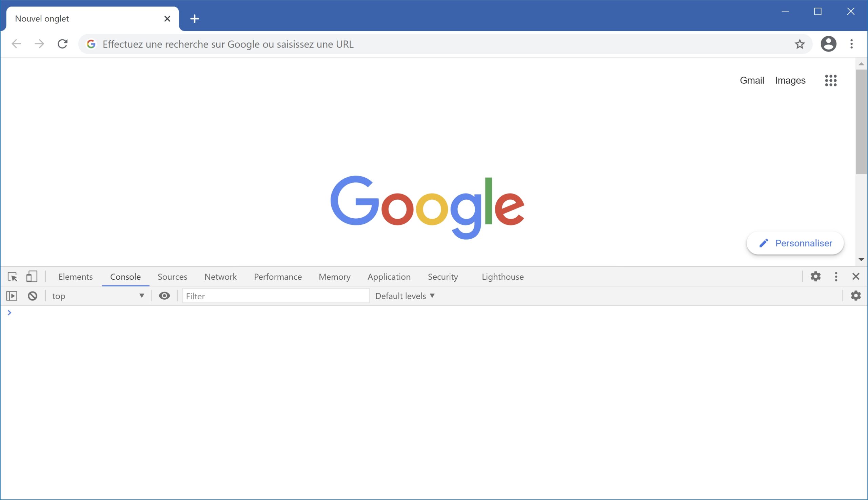
Task: Select the Nouvel onglet tab
Action: pyautogui.click(x=93, y=19)
